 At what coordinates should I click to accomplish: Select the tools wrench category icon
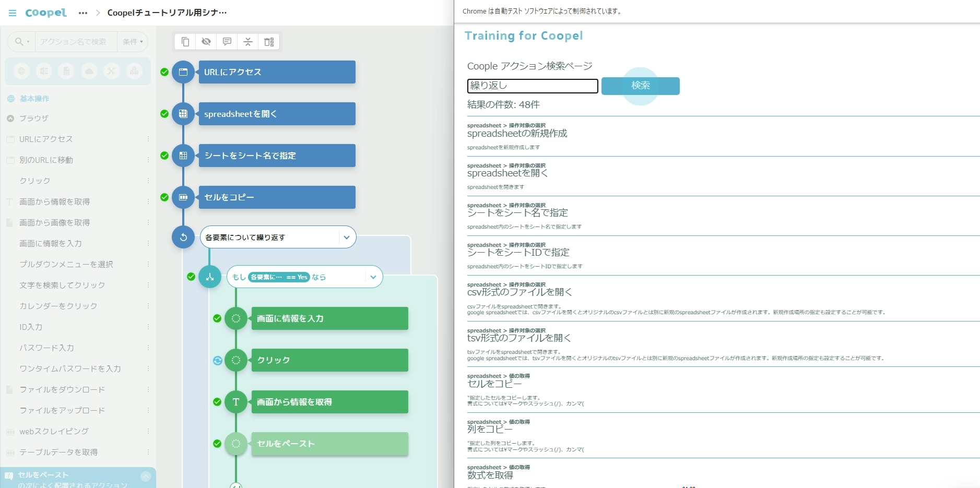[111, 71]
